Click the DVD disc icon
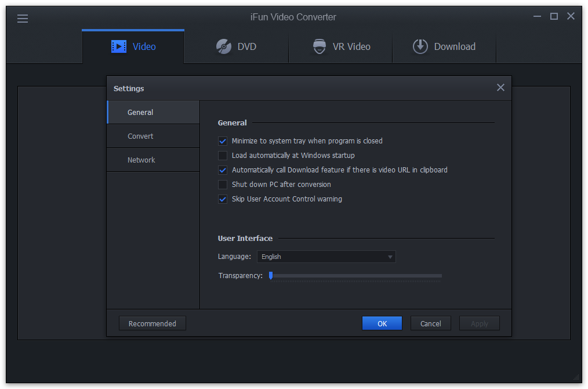This screenshot has width=588, height=389. 224,46
